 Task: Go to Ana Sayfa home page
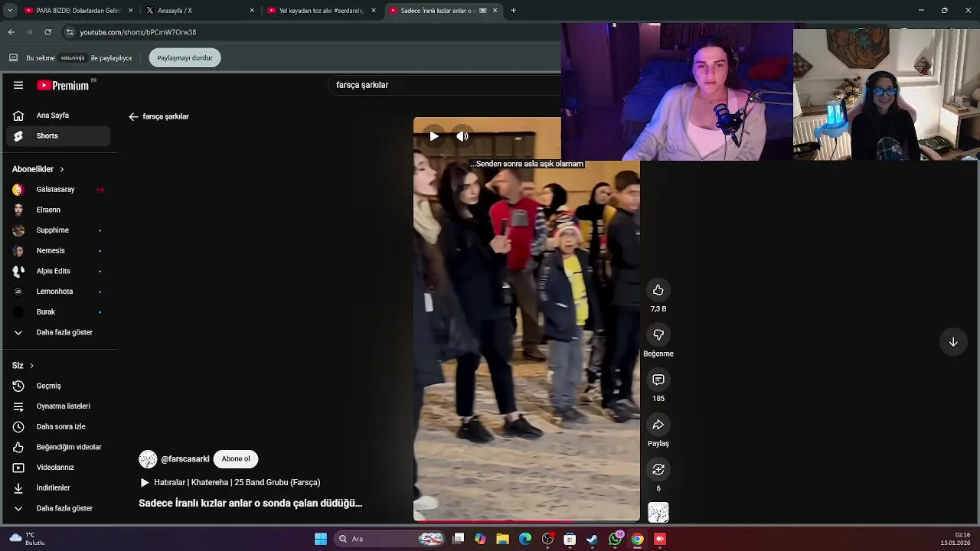click(58, 116)
